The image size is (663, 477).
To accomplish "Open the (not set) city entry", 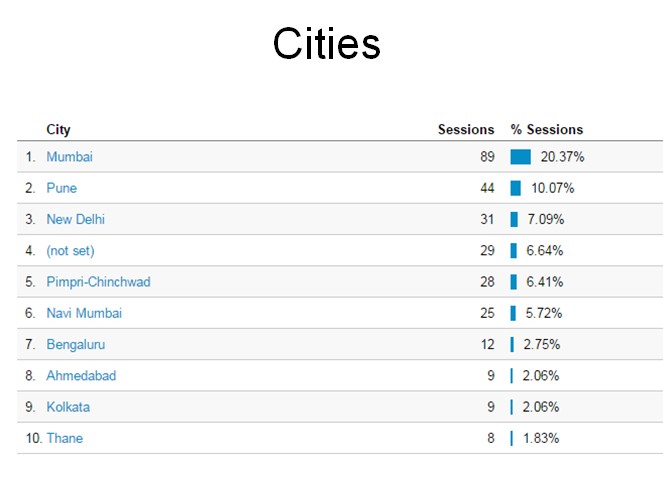I will tap(70, 251).
